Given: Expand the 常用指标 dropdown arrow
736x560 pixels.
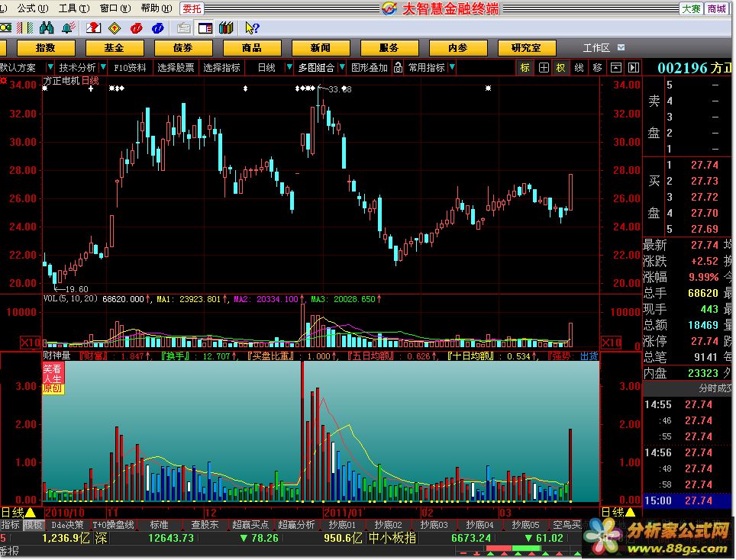Looking at the screenshot, I should coord(451,68).
